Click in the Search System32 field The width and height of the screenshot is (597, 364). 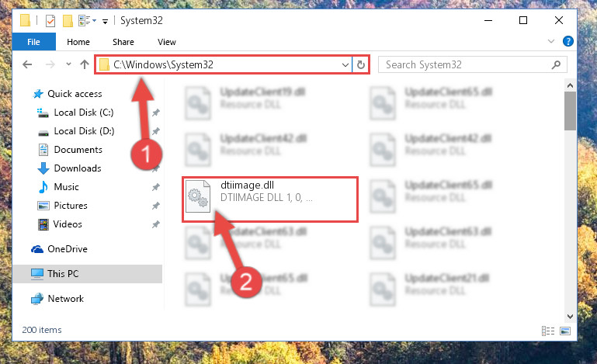(465, 64)
